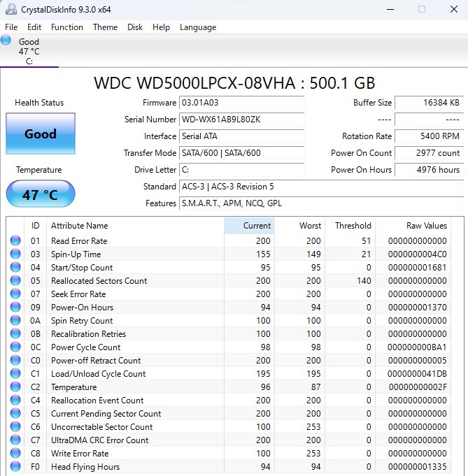Click the Current column header
468x476 pixels.
[x=249, y=226]
